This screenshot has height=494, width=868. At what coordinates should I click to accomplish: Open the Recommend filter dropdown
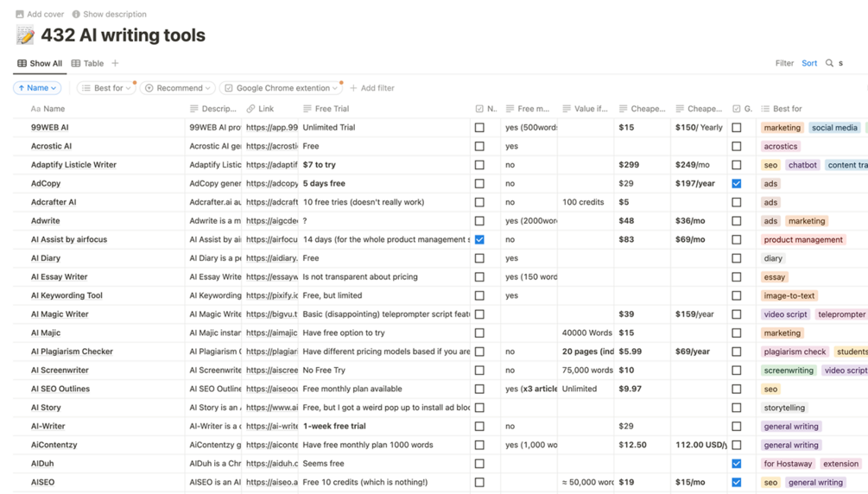click(x=178, y=87)
